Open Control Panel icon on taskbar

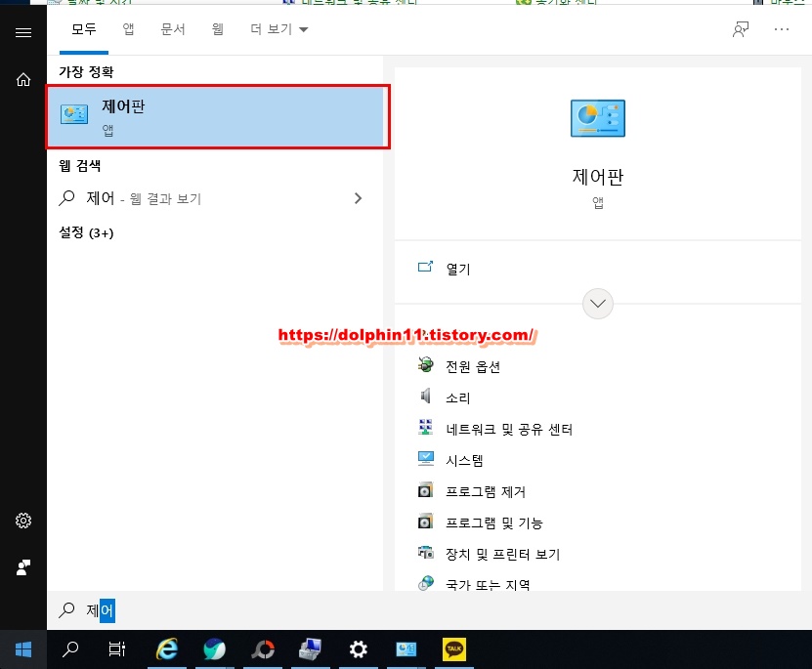406,649
